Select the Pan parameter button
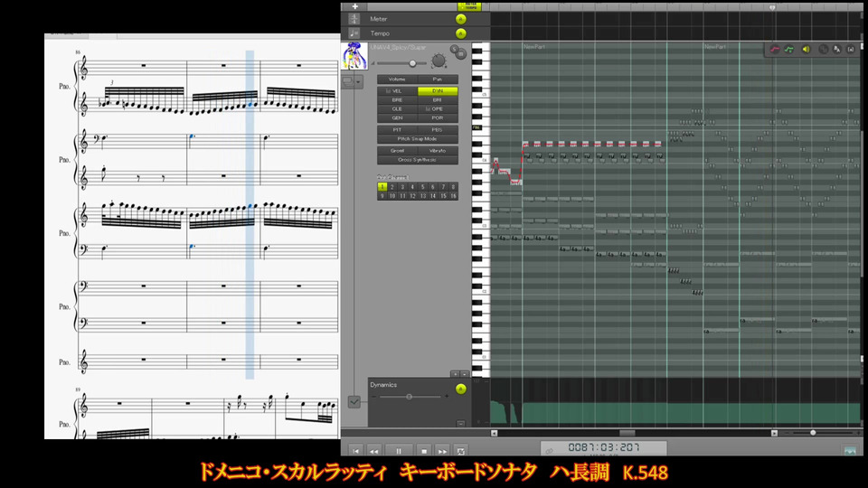The width and height of the screenshot is (868, 488). (x=438, y=80)
